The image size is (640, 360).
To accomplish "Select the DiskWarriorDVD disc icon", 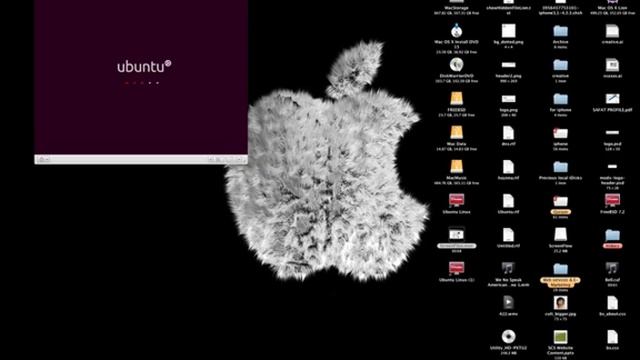I will click(x=456, y=65).
